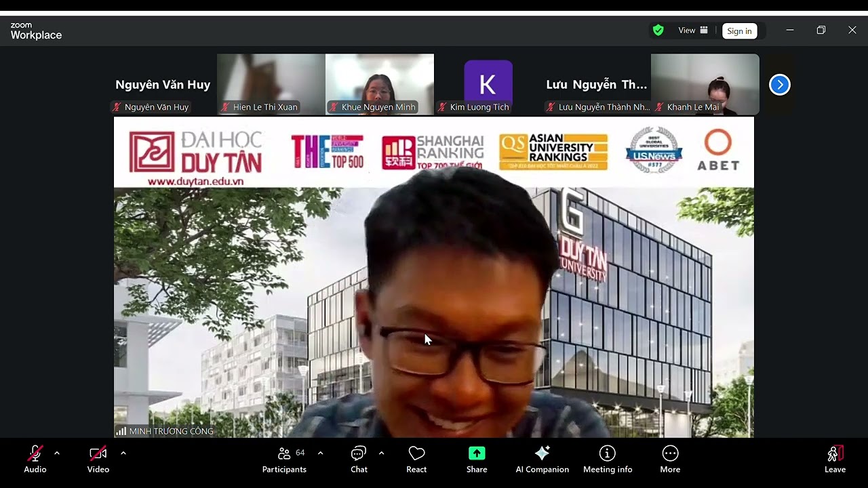The height and width of the screenshot is (488, 868).
Task: Leave the meeting
Action: pos(835,460)
